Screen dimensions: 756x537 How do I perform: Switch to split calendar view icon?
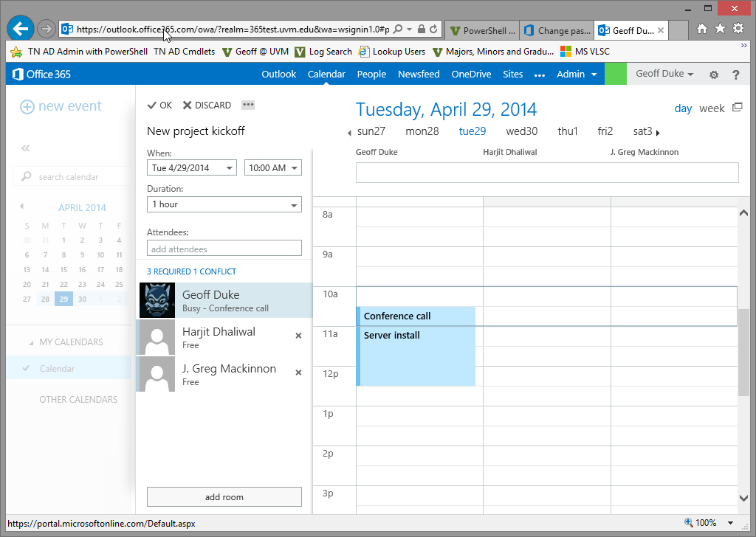tap(737, 106)
